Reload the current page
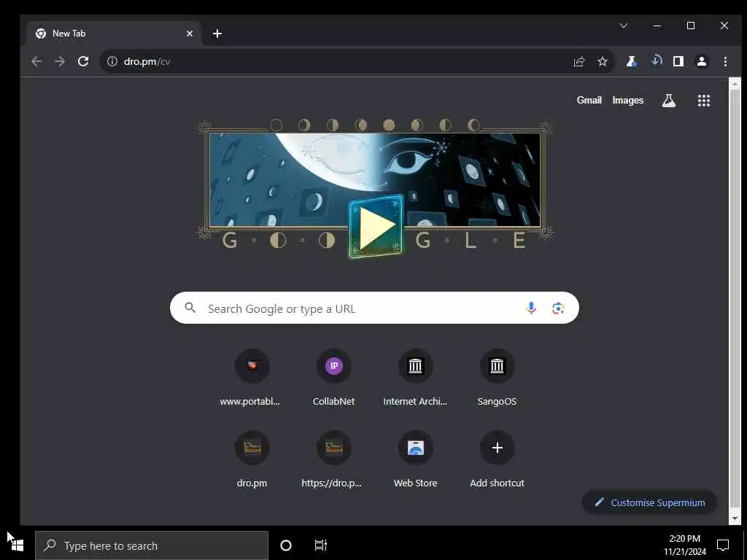 [x=83, y=61]
